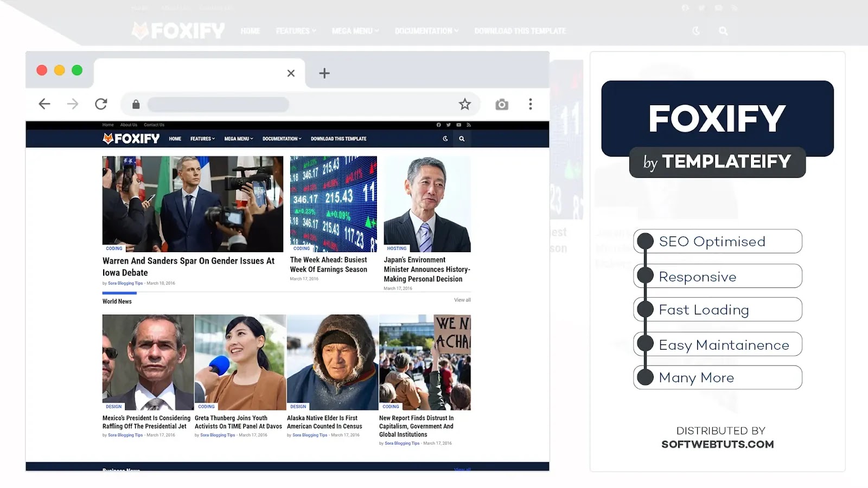Reload the page with the refresh icon

point(101,104)
